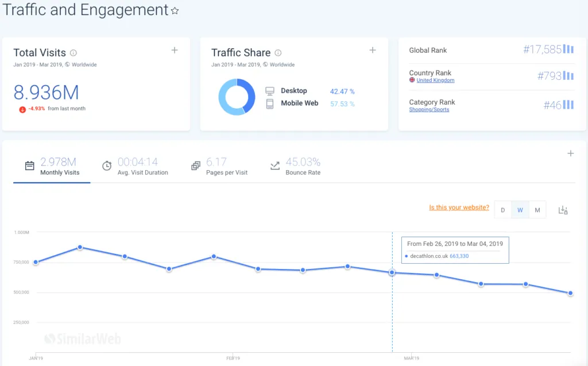Click the Desktop 42.47 % value
The image size is (588, 366).
[x=342, y=91]
